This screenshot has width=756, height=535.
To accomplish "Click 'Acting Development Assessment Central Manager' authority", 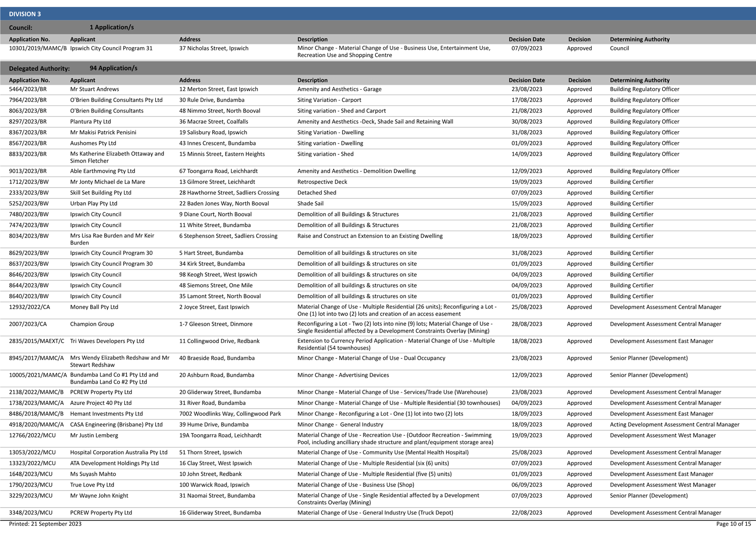I will [675, 425].
